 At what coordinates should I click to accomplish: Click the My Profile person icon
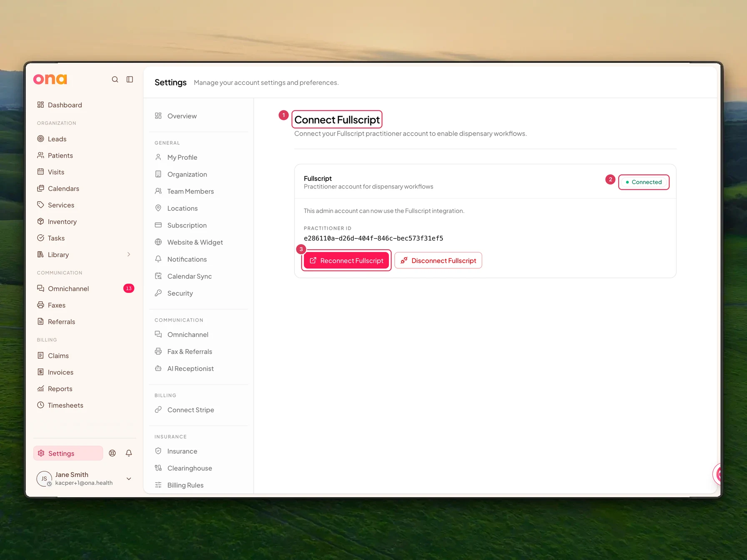pos(158,157)
